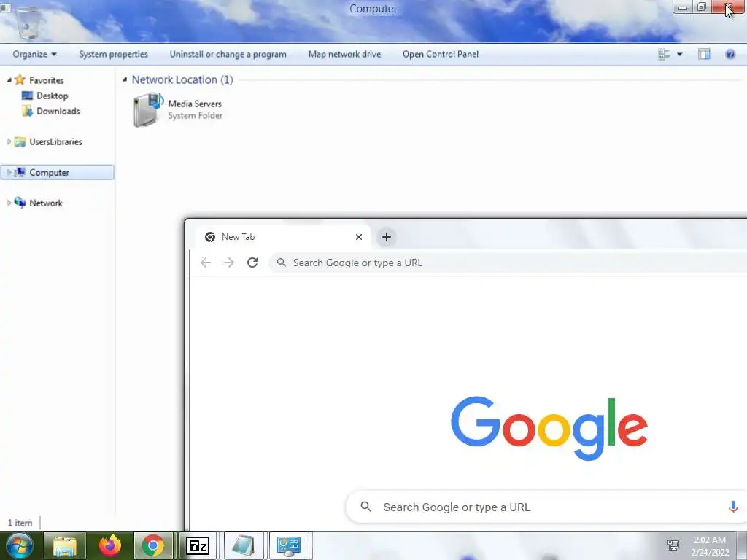Select Desktop under Favorites

pyautogui.click(x=53, y=96)
